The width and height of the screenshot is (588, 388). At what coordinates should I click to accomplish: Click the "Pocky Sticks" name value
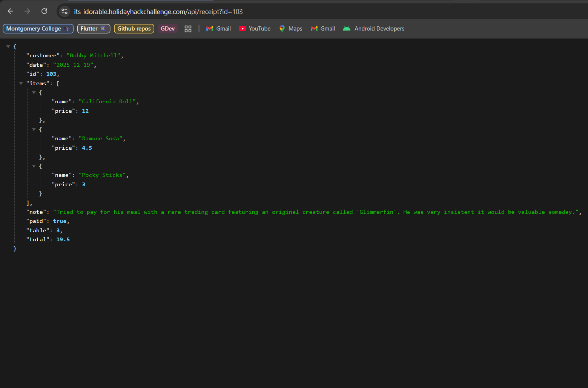pyautogui.click(x=102, y=175)
